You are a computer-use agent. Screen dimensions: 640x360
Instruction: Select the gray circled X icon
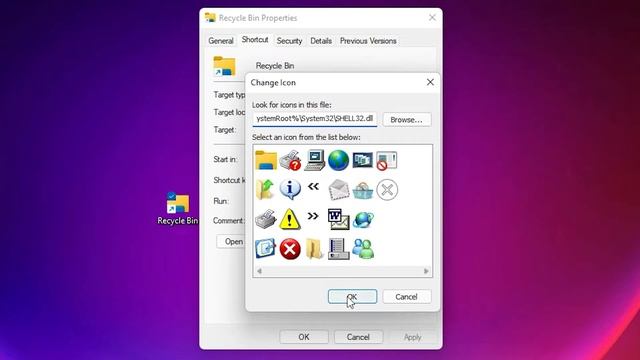[387, 190]
